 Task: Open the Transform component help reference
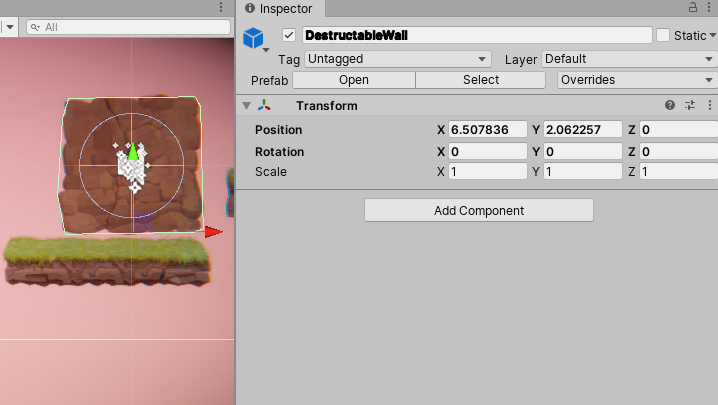(670, 105)
